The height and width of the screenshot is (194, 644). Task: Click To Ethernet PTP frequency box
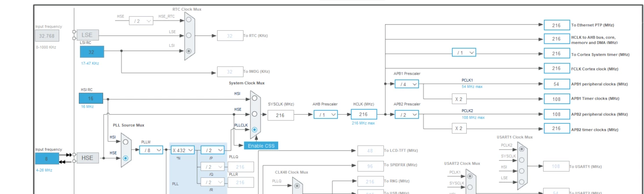(556, 25)
